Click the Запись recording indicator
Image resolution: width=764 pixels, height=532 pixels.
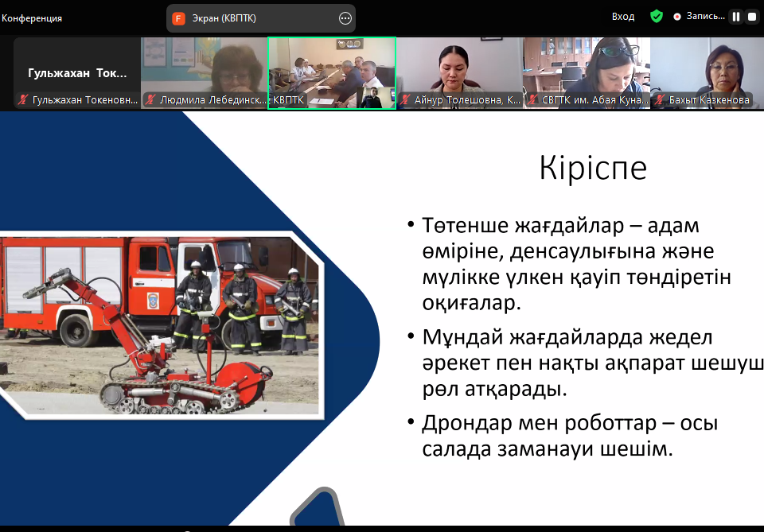point(699,17)
